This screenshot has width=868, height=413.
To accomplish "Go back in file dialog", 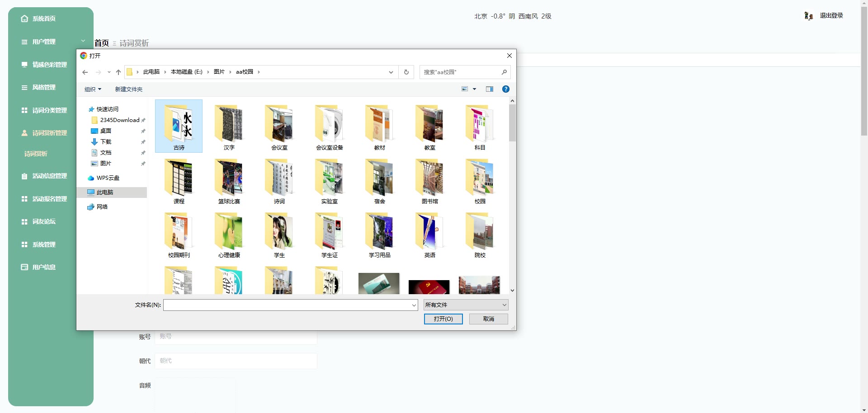I will pyautogui.click(x=85, y=72).
